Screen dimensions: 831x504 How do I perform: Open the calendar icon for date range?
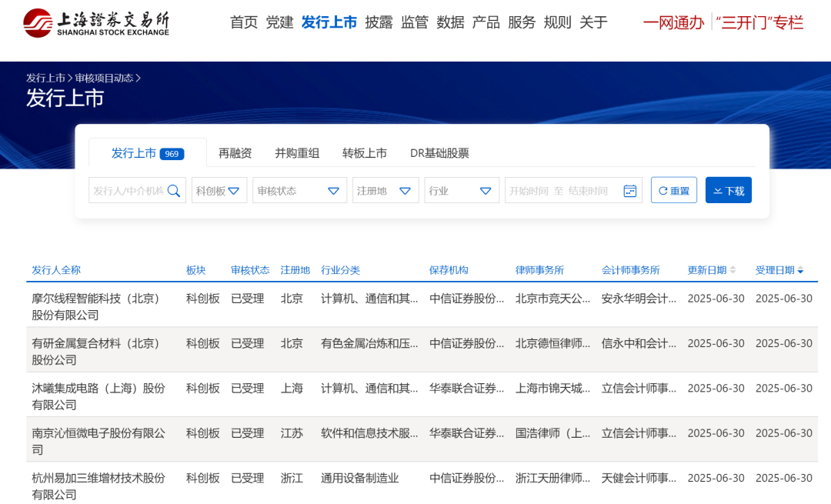click(631, 190)
